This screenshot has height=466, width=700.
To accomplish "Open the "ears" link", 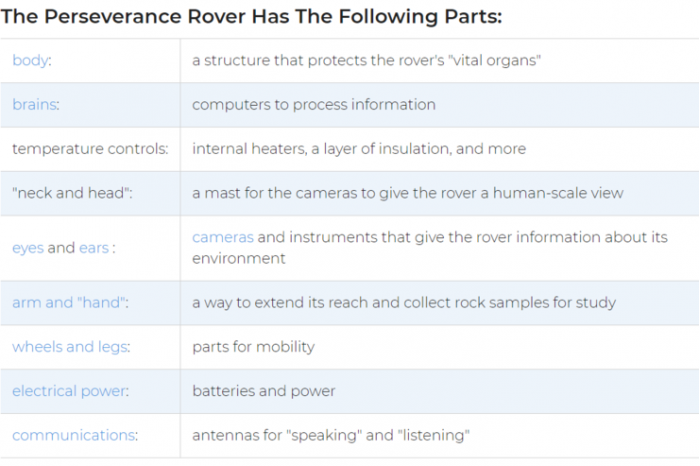I will tap(94, 248).
